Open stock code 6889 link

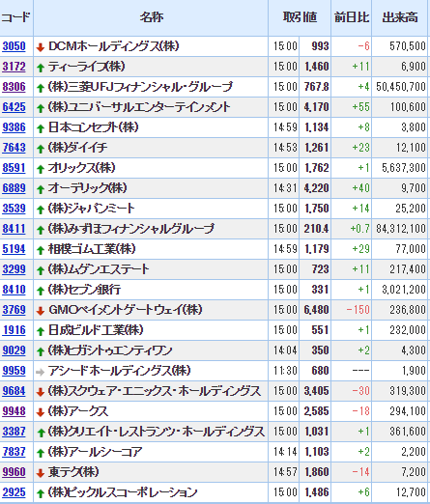(14, 188)
